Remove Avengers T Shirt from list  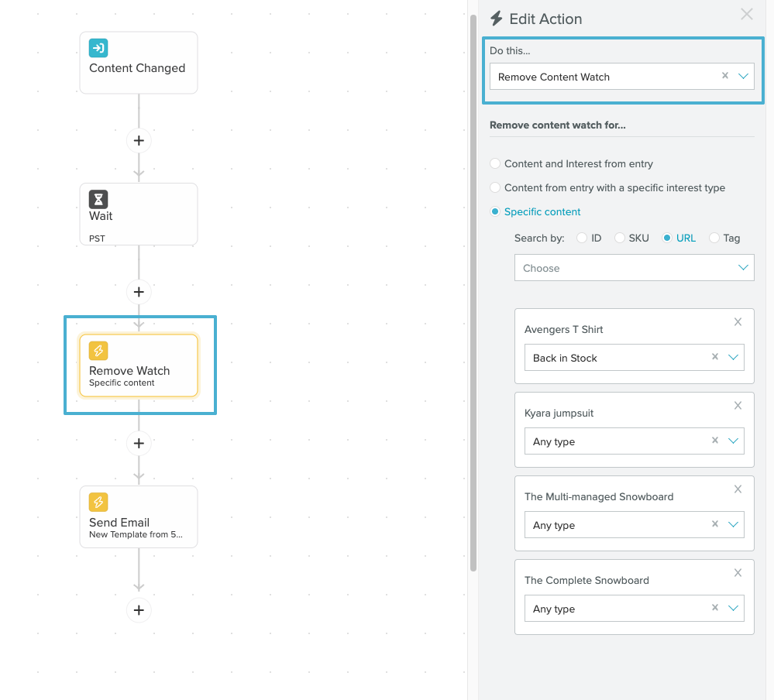tap(738, 322)
